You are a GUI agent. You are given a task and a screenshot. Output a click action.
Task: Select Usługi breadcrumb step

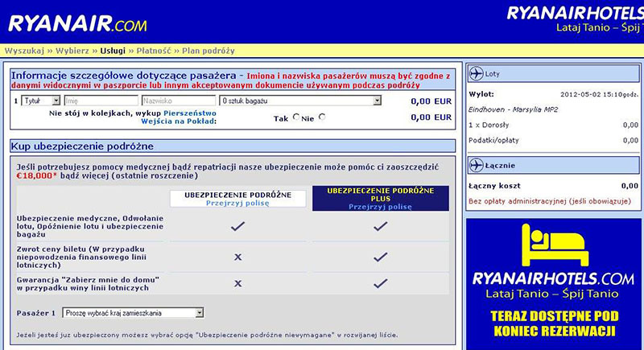click(113, 51)
